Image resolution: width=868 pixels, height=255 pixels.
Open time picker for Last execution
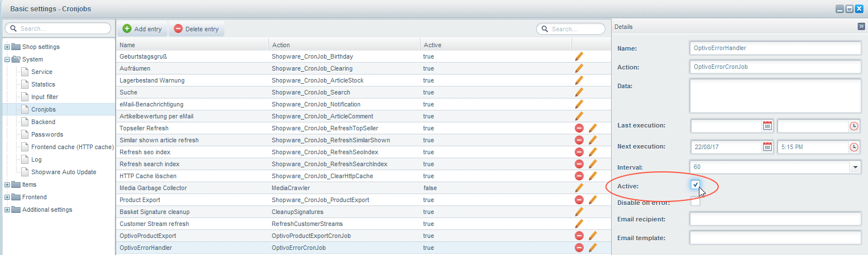pos(854,126)
